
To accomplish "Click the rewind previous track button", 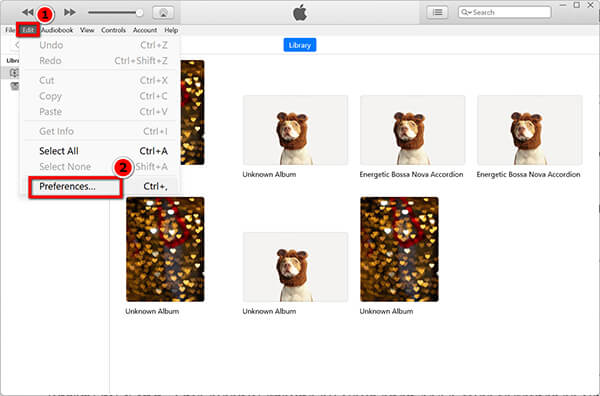I will (x=28, y=12).
